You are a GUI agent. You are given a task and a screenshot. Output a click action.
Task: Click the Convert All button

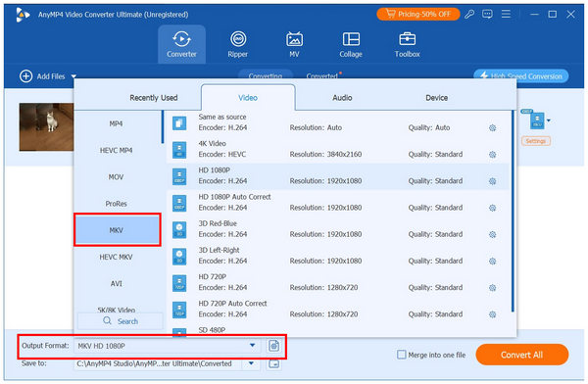[522, 355]
